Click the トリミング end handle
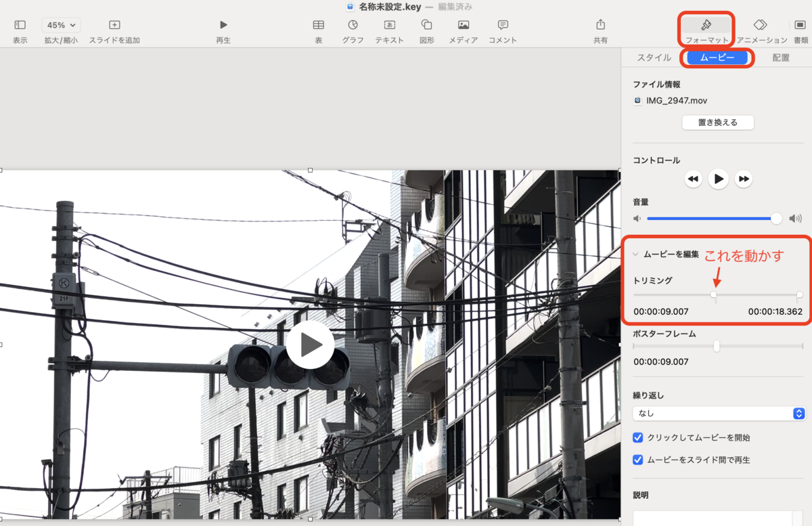The width and height of the screenshot is (812, 526). (800, 295)
